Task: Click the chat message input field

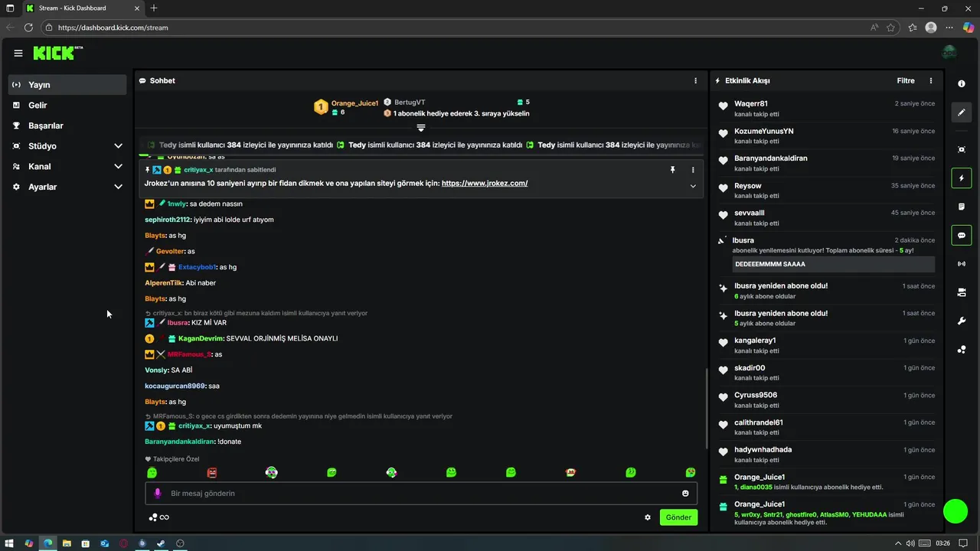Action: [x=421, y=493]
